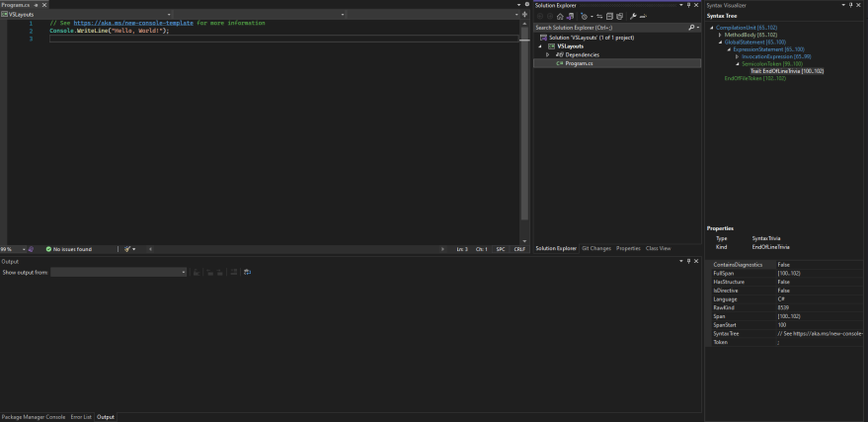Collapse All icon in Solution Explorer toolbar

pos(609,17)
